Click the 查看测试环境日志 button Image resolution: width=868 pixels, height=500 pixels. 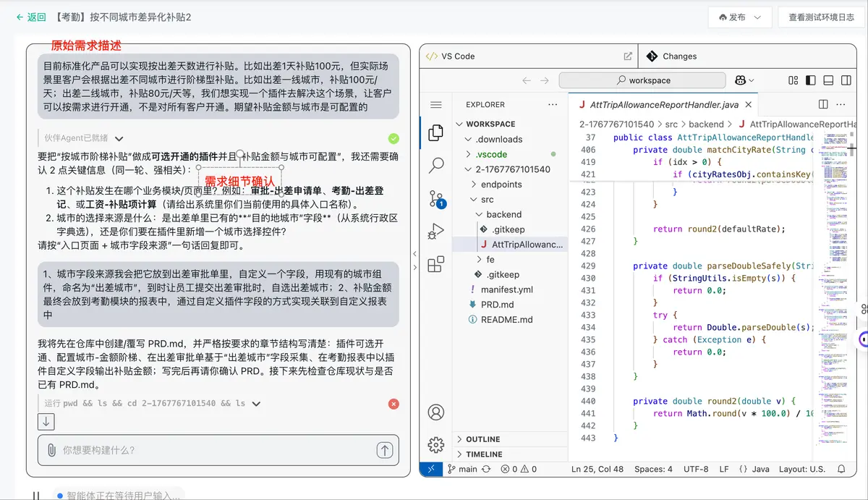(x=821, y=17)
